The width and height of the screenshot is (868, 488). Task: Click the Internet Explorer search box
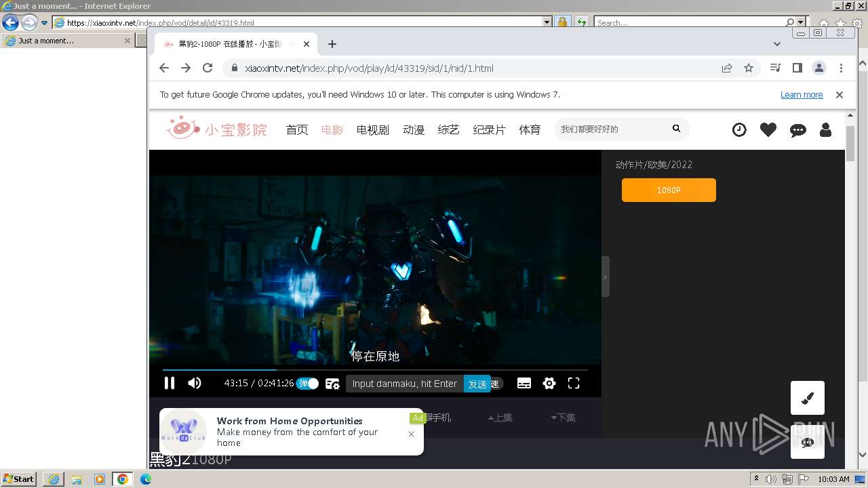click(x=690, y=22)
